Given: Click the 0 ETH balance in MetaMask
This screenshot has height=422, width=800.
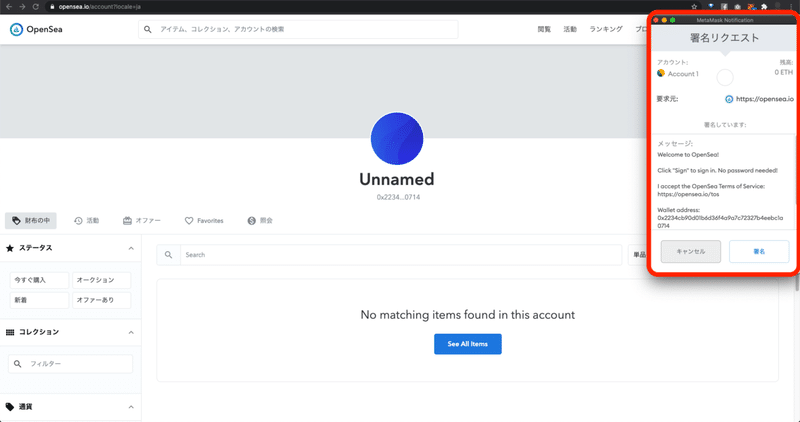Looking at the screenshot, I should click(x=784, y=72).
